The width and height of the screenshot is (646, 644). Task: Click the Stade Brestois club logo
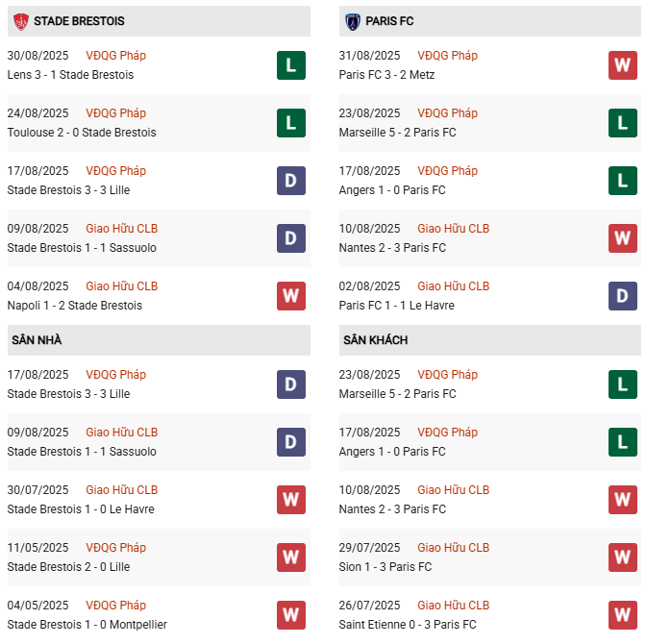(20, 21)
